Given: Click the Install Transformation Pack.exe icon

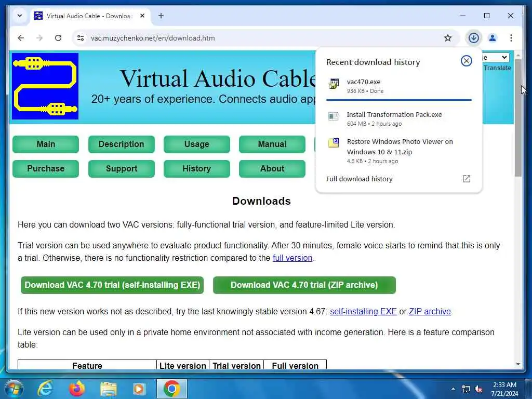Looking at the screenshot, I should (x=334, y=116).
